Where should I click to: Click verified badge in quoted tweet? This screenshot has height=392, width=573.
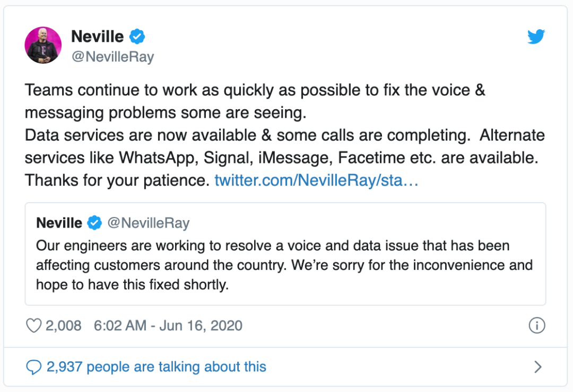click(94, 222)
